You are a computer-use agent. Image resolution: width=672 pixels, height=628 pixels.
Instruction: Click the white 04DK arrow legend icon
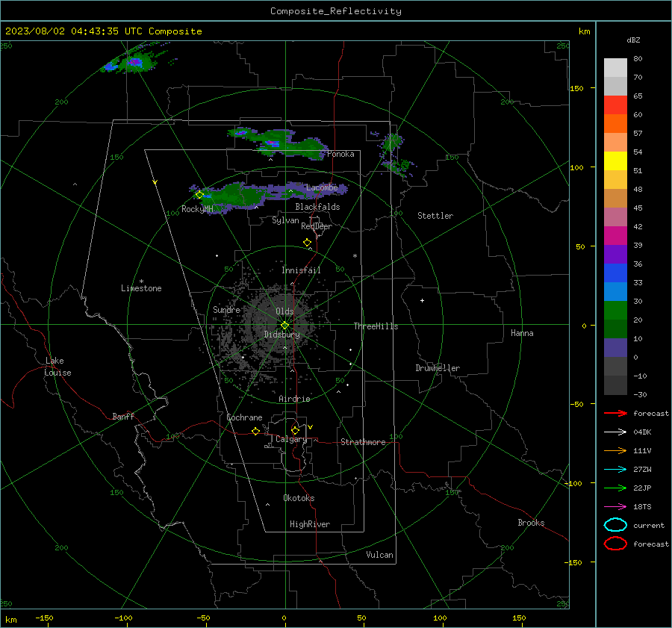(x=615, y=432)
